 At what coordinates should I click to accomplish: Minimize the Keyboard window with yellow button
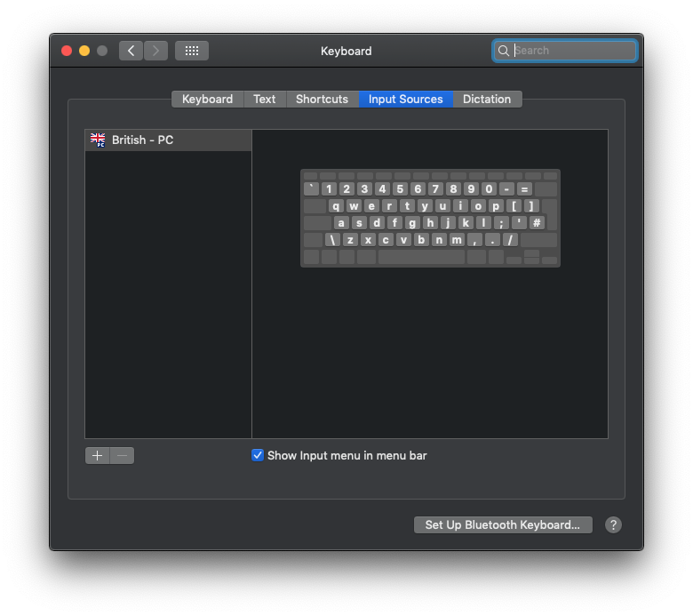[x=84, y=51]
